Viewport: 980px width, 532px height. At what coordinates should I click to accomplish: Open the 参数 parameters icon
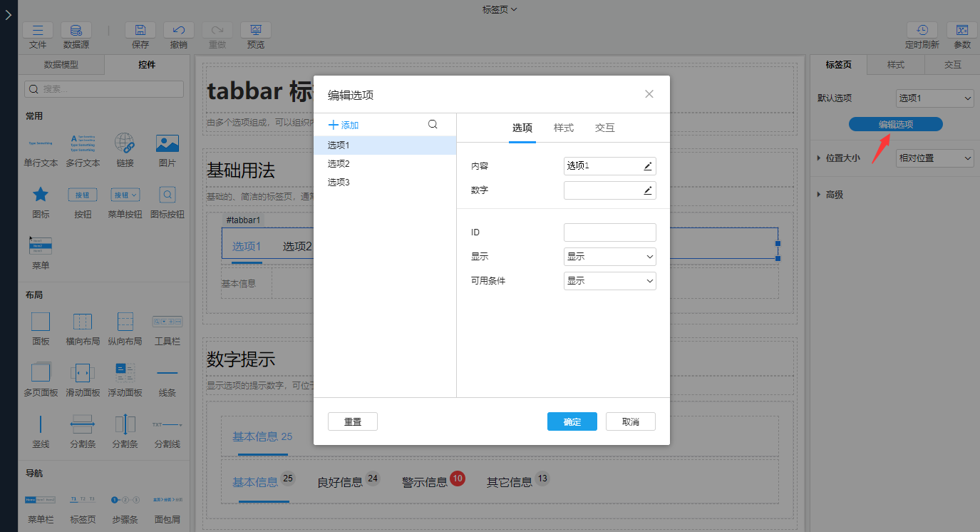point(961,30)
